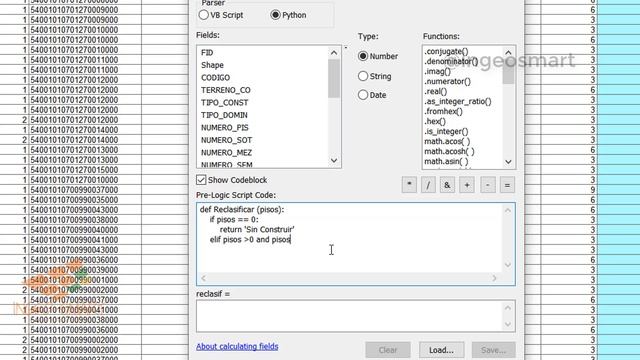Click Functions list scroll down arrow
Image resolution: width=640 pixels, height=360 pixels.
pyautogui.click(x=508, y=162)
